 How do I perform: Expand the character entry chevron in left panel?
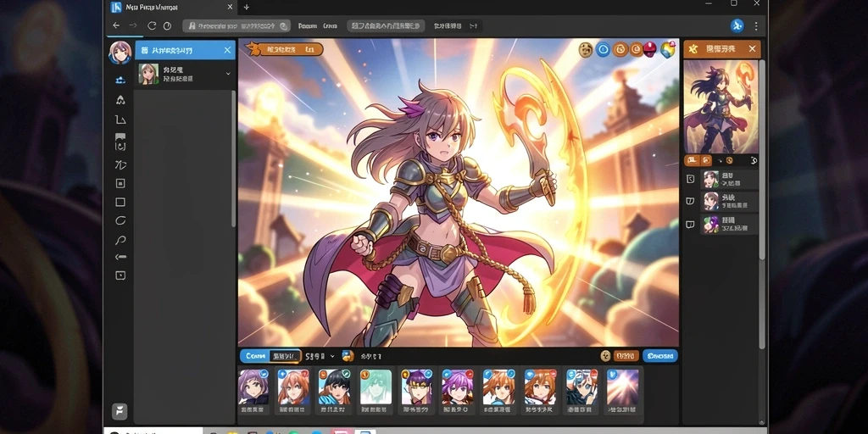click(228, 73)
